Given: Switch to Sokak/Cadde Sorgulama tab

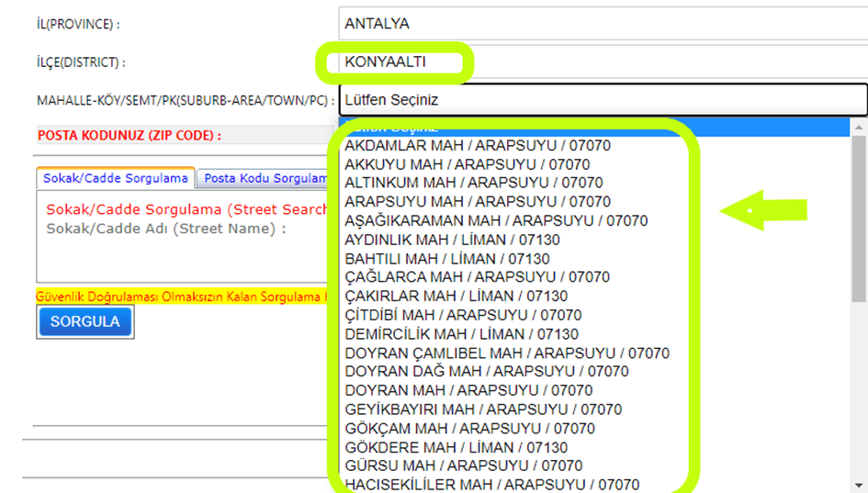Looking at the screenshot, I should point(116,179).
